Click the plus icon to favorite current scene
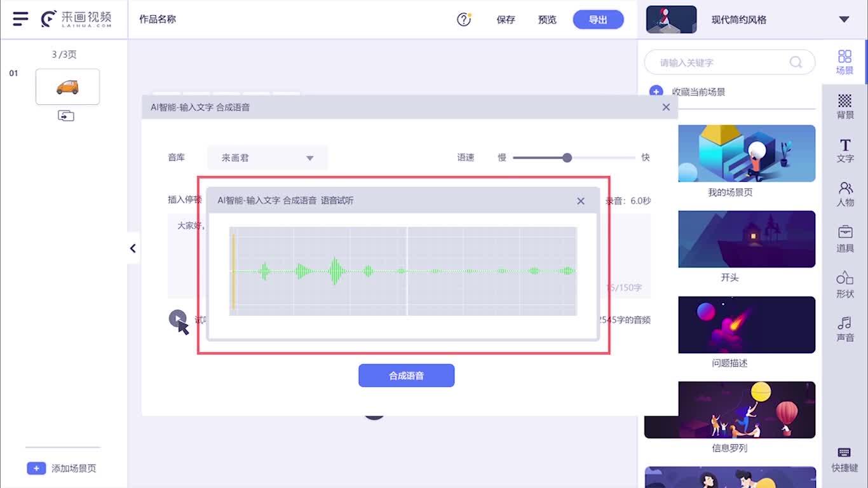This screenshot has width=868, height=488. tap(656, 92)
